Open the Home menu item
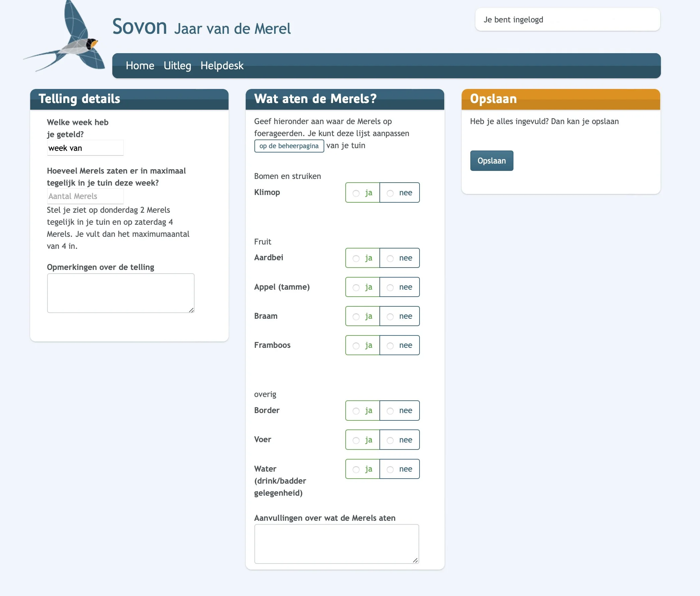Screen dimensions: 700x596 click(x=140, y=66)
